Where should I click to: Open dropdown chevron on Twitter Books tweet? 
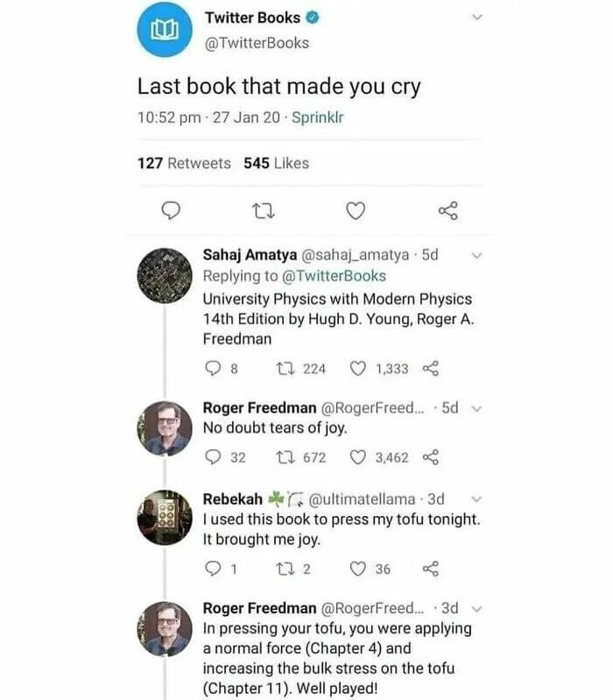coord(477,17)
